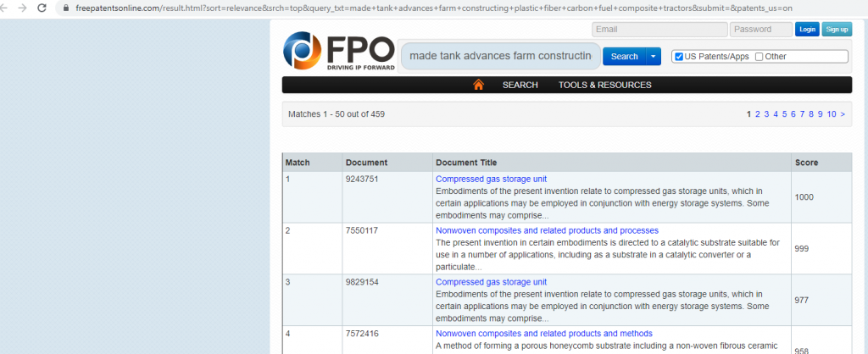Image resolution: width=868 pixels, height=354 pixels.
Task: Go to results page 4
Action: pos(776,114)
